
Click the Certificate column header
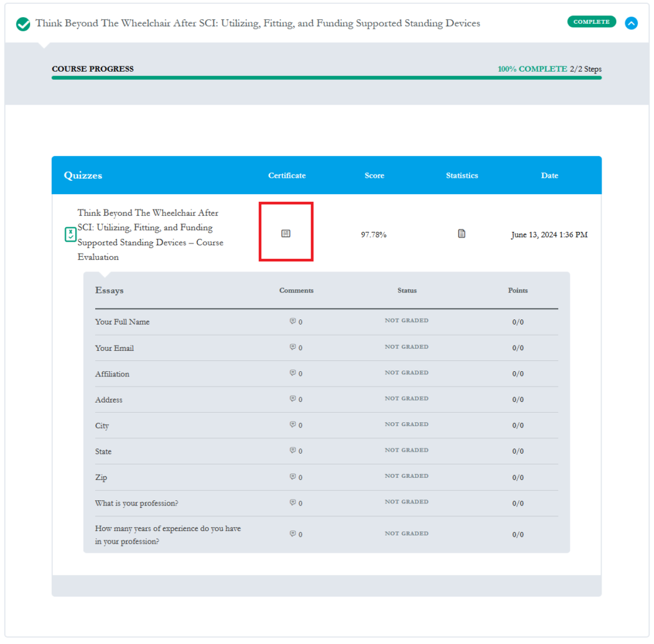pos(287,176)
